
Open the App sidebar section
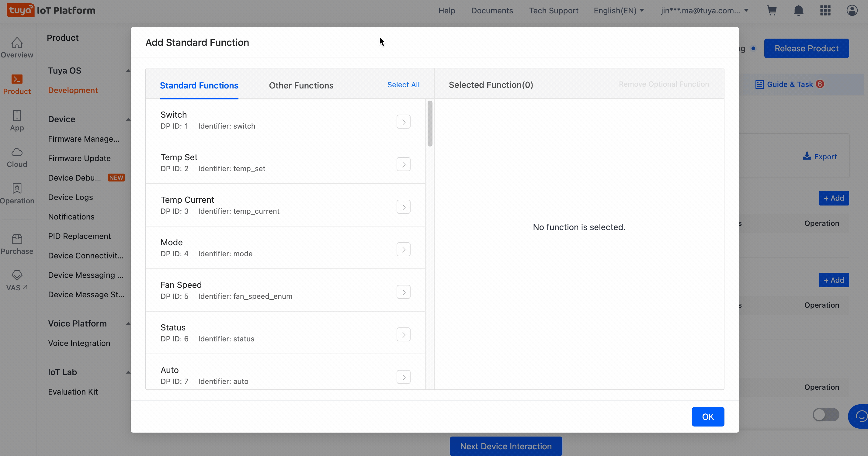pos(17,121)
